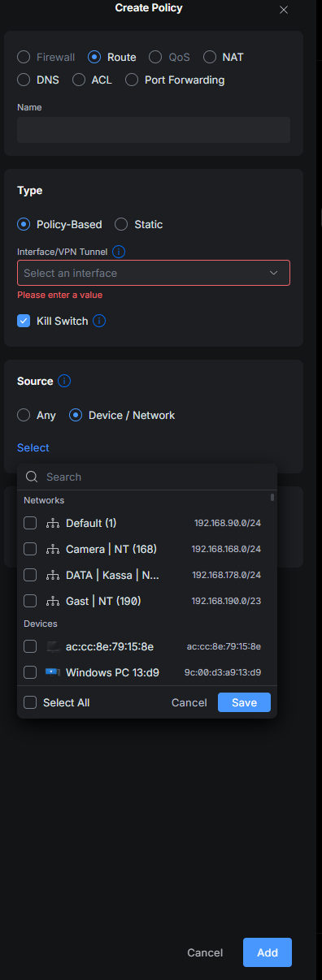Click the Select source link

coord(33,447)
